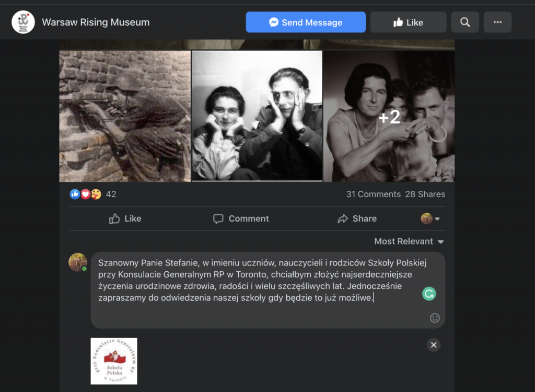View the 28 Shares of the post
The width and height of the screenshot is (535, 392).
[425, 194]
